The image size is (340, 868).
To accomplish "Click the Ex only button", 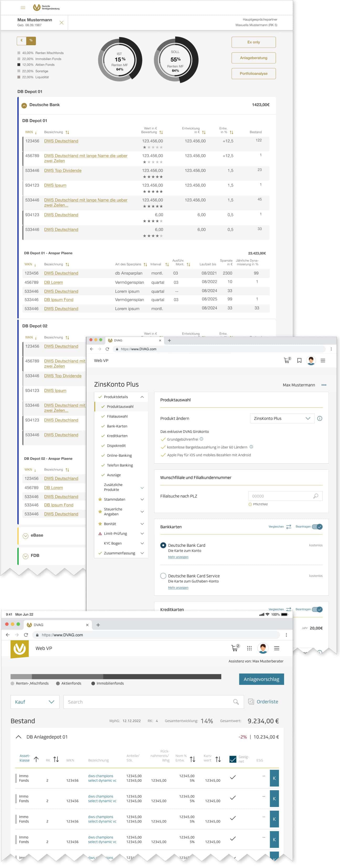I will click(253, 42).
